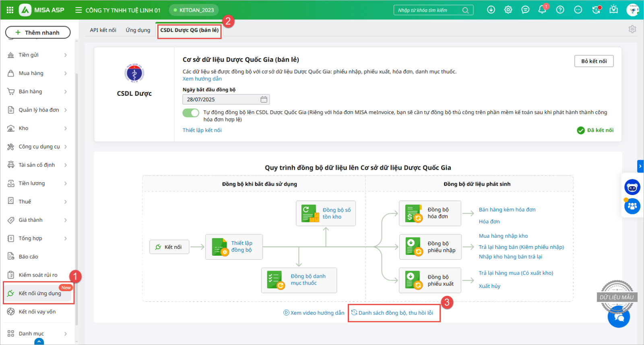Collapse sidebar with bottom up-arrow button
644x345 pixels.
[39, 342]
